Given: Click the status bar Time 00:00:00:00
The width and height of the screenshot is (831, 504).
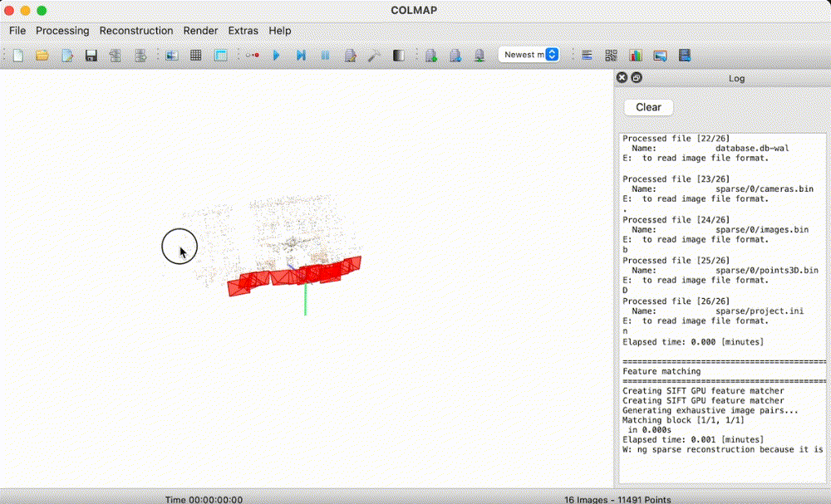Looking at the screenshot, I should (204, 499).
